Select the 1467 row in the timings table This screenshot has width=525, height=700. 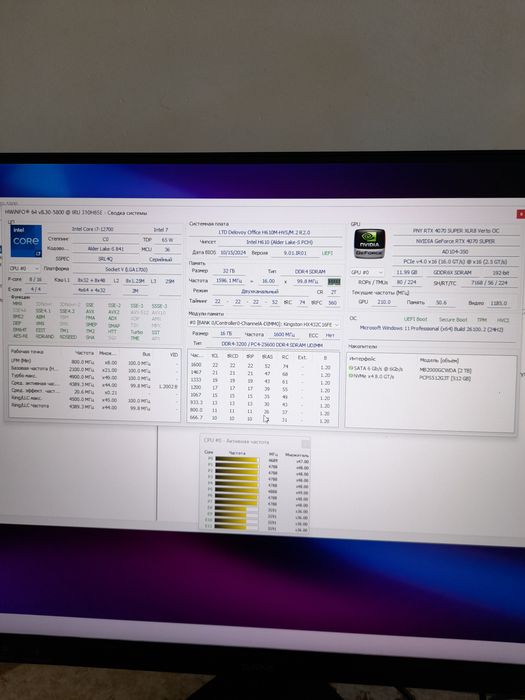(262, 373)
